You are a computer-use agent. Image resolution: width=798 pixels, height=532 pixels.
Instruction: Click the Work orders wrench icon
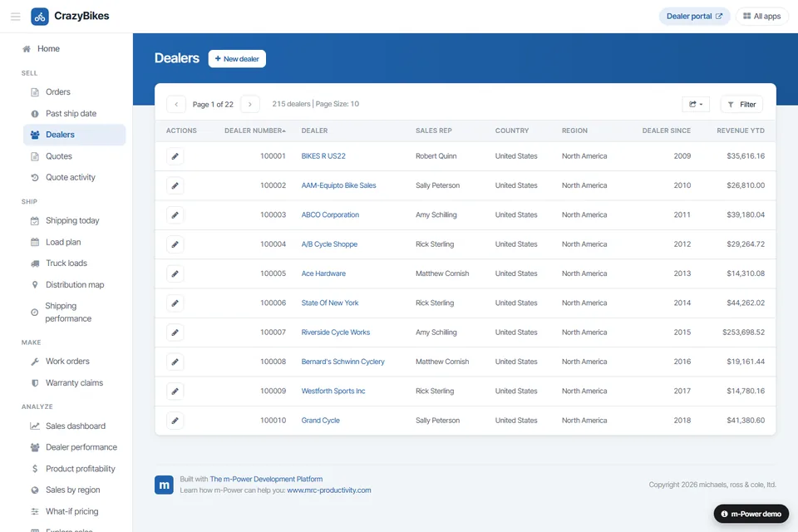[35, 362]
